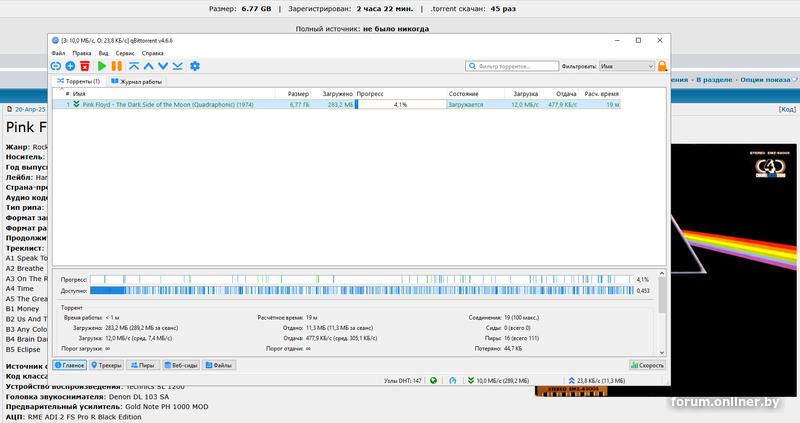This screenshot has width=800, height=423.
Task: Minimize the qBittorrent window
Action: point(617,40)
